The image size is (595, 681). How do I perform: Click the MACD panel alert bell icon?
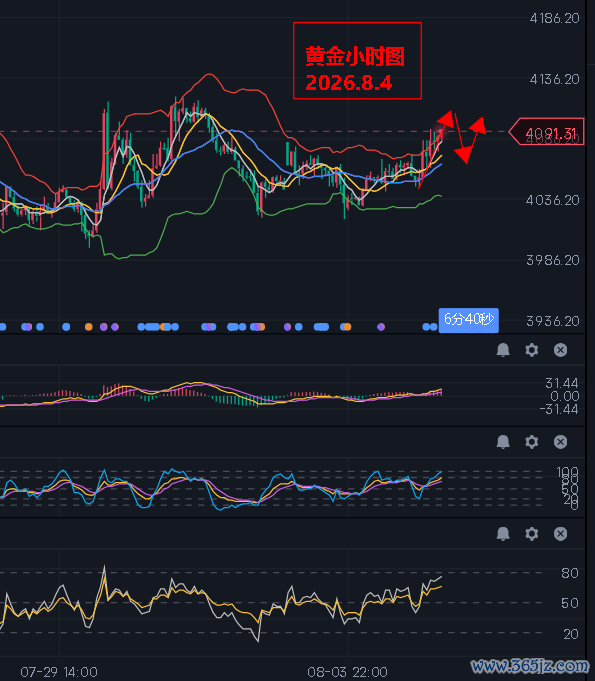click(x=503, y=350)
